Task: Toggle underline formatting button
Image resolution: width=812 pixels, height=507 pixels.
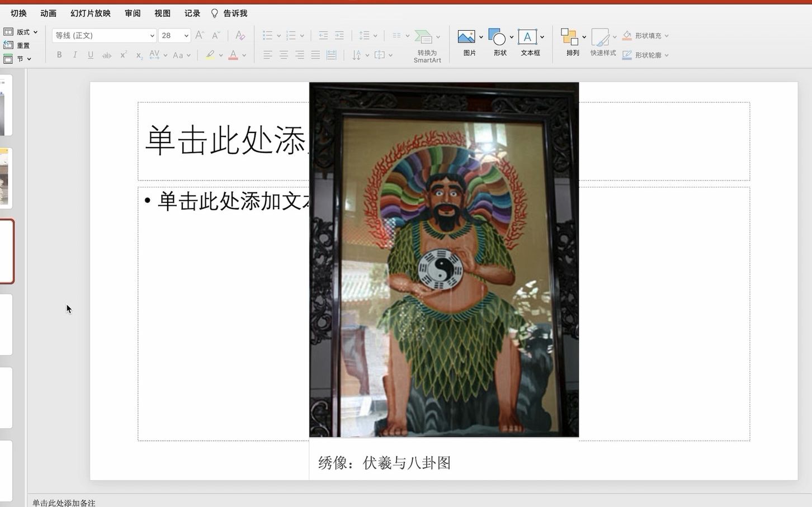Action: point(91,55)
